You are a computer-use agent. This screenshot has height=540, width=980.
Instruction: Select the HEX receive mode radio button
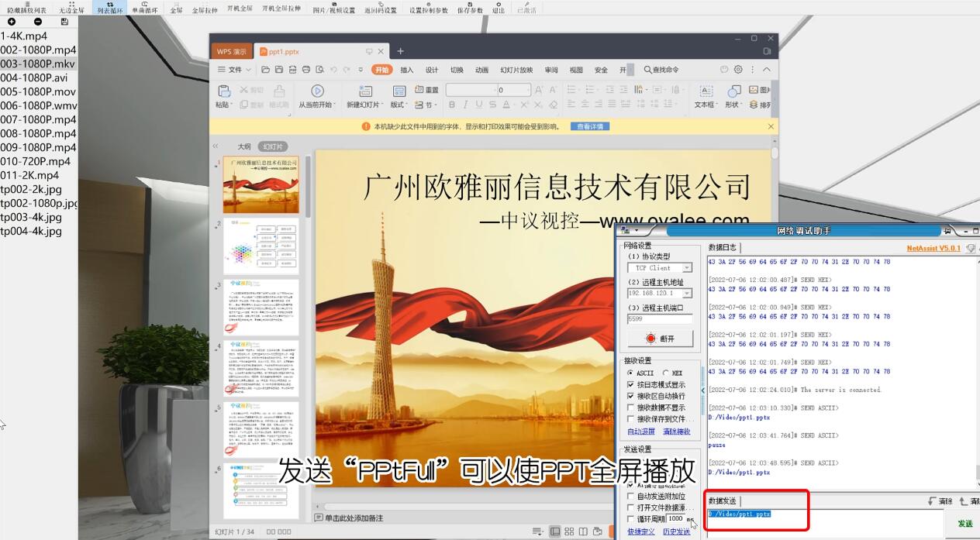666,373
